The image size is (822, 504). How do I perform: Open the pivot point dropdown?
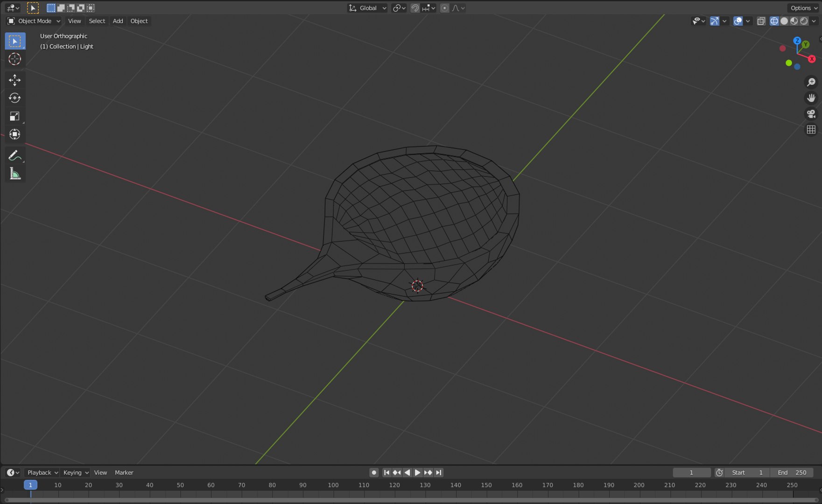tap(399, 8)
